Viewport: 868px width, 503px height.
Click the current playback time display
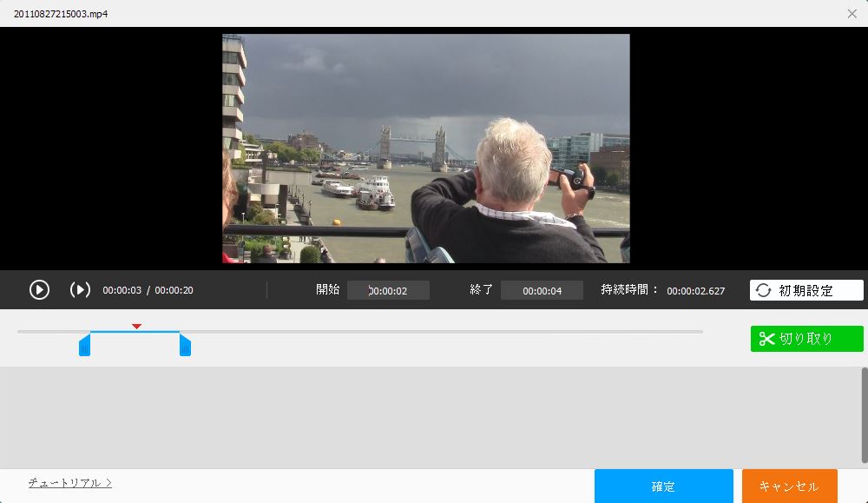click(122, 290)
